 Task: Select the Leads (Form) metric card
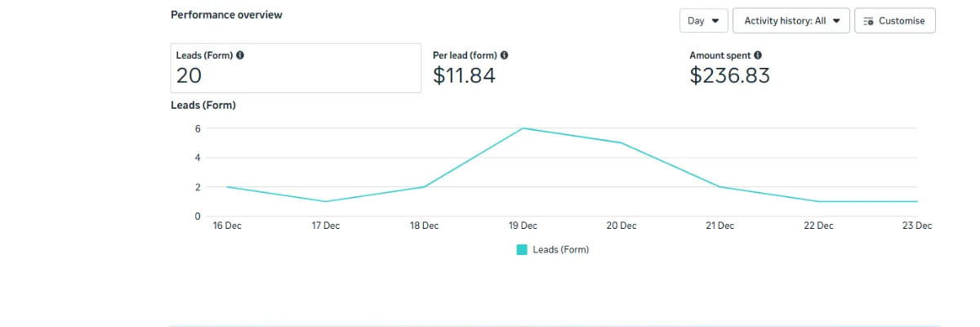(296, 68)
